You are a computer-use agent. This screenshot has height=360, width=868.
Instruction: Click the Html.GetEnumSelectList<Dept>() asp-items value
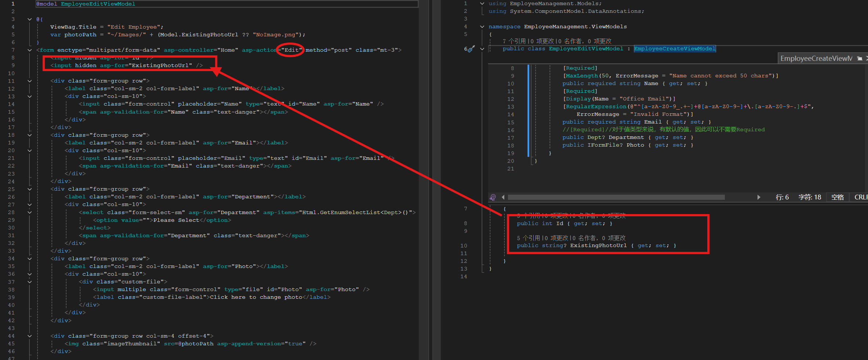356,212
